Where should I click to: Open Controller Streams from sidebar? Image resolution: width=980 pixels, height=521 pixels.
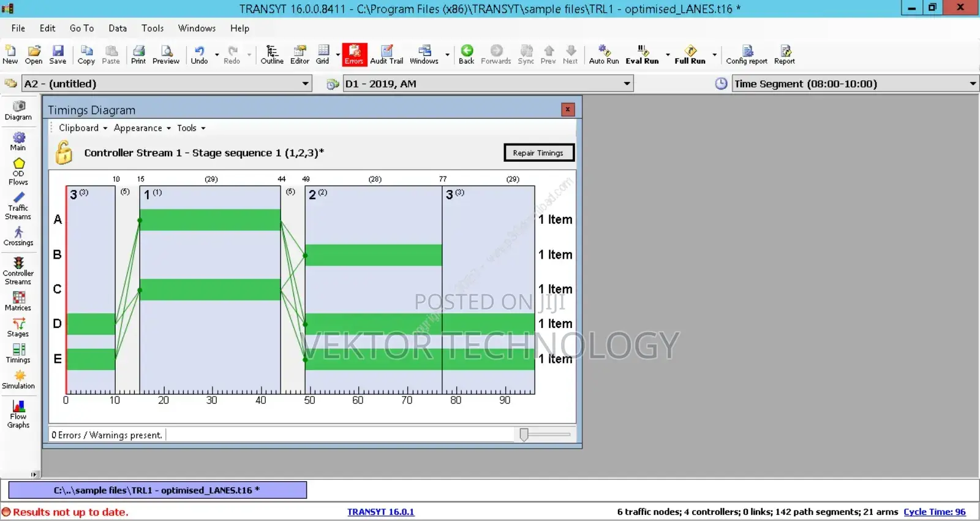tap(18, 271)
